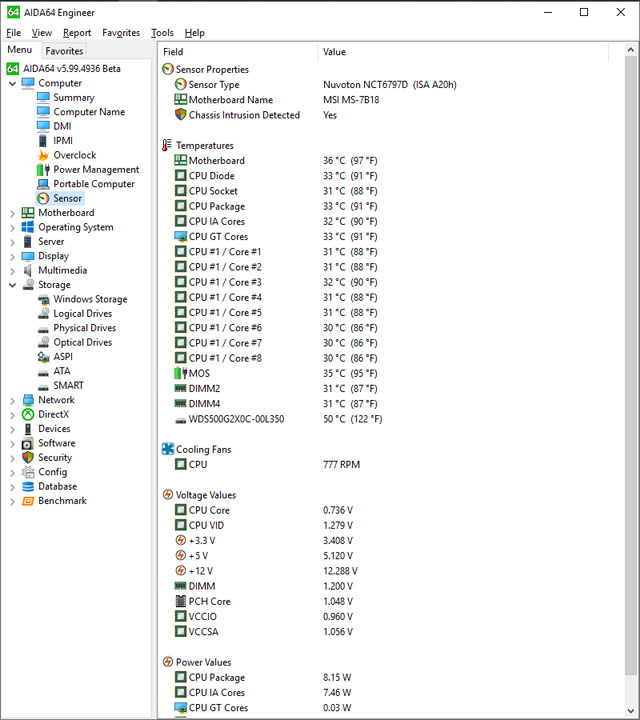Click the Database stack icon
This screenshot has height=720, width=640.
[x=28, y=486]
